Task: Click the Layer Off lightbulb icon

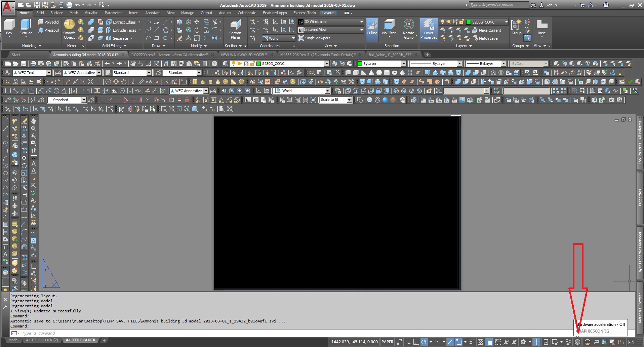Action: pyautogui.click(x=443, y=30)
